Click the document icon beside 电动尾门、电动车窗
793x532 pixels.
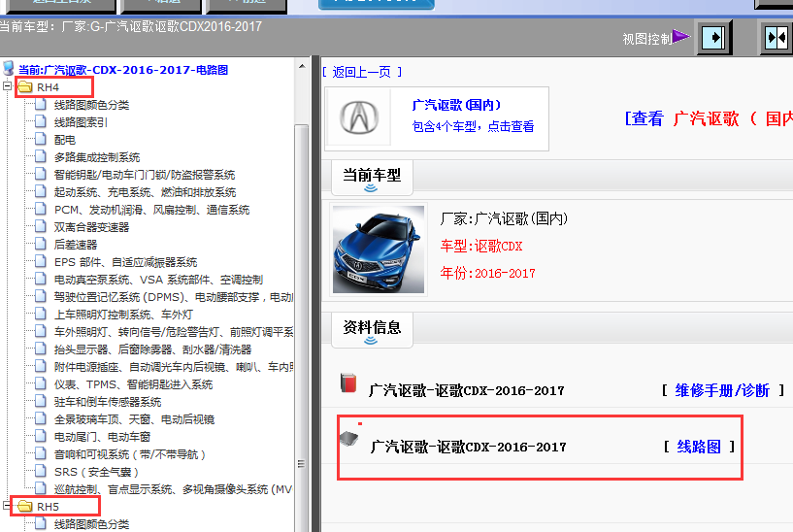click(41, 436)
